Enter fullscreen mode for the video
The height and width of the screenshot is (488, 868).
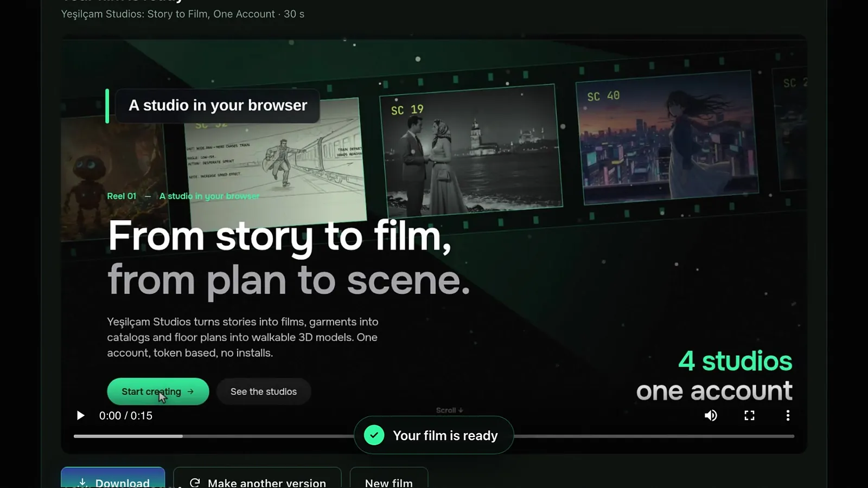click(x=749, y=415)
